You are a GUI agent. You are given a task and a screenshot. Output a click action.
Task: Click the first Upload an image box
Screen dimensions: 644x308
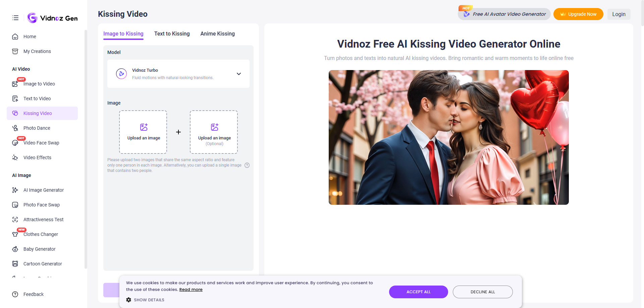(143, 132)
